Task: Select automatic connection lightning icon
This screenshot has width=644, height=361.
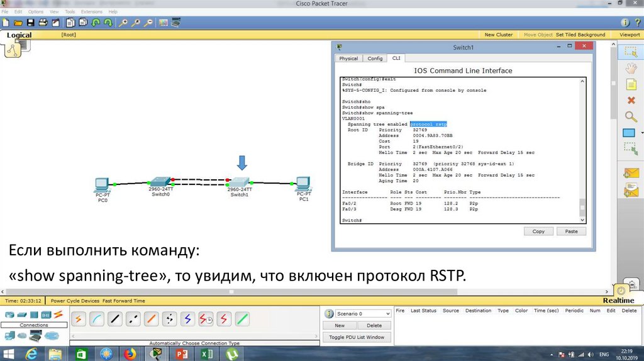Action: 79,319
